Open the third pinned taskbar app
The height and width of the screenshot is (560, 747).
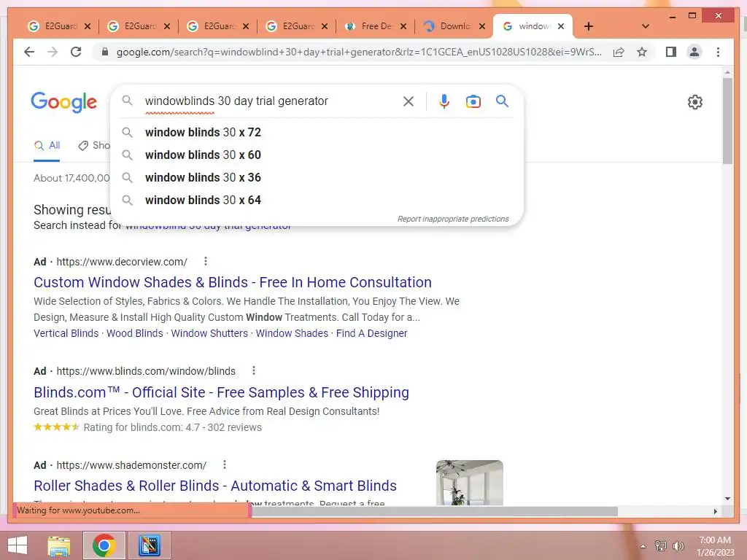click(x=149, y=545)
